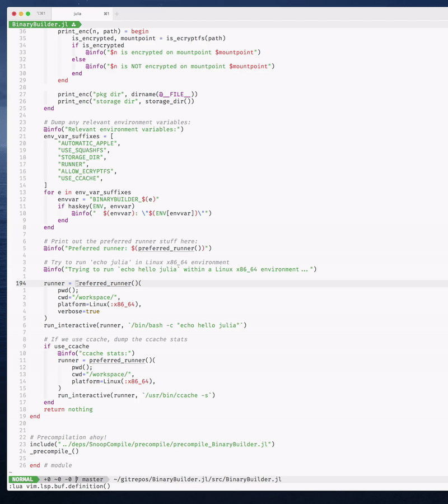Select the julia terminal tab
Viewport: 448px width, 504px height.
(77, 13)
